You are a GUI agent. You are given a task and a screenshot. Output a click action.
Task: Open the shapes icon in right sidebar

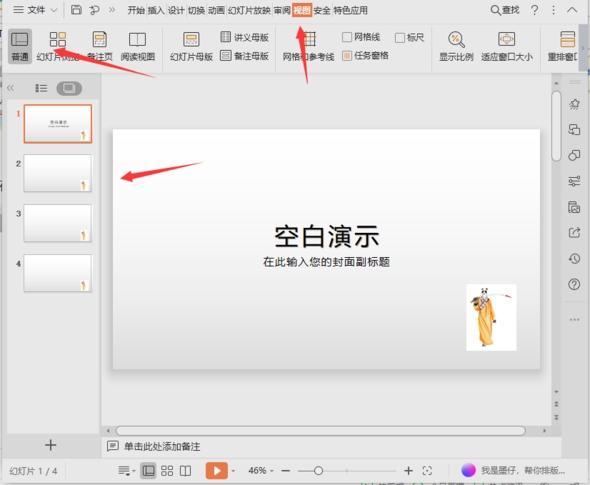tap(574, 155)
